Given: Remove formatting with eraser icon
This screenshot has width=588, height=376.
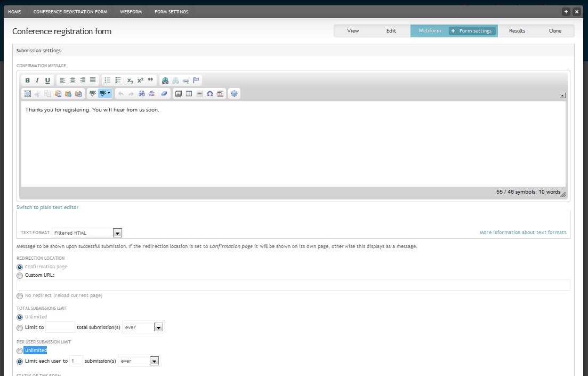Looking at the screenshot, I should click(x=164, y=94).
